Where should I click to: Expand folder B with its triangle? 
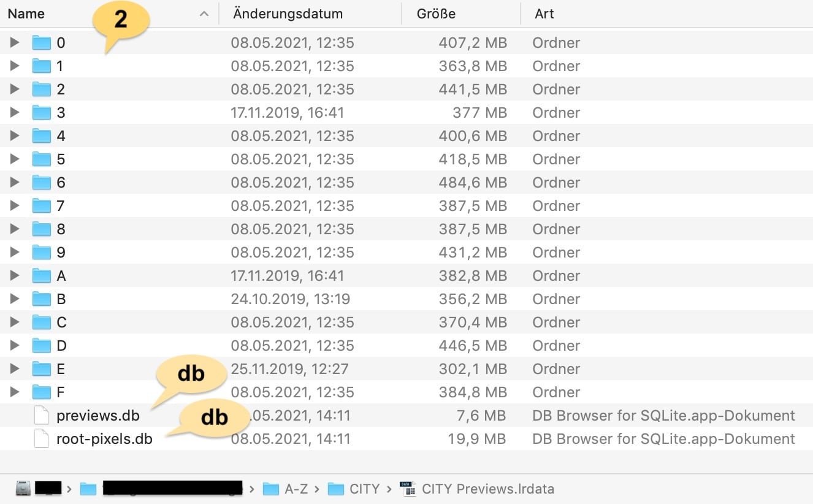(x=15, y=299)
